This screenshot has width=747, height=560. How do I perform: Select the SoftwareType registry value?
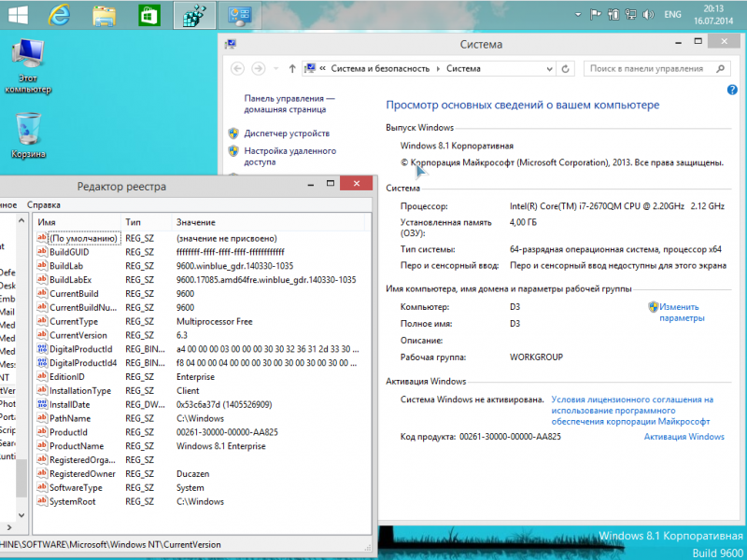tap(76, 487)
